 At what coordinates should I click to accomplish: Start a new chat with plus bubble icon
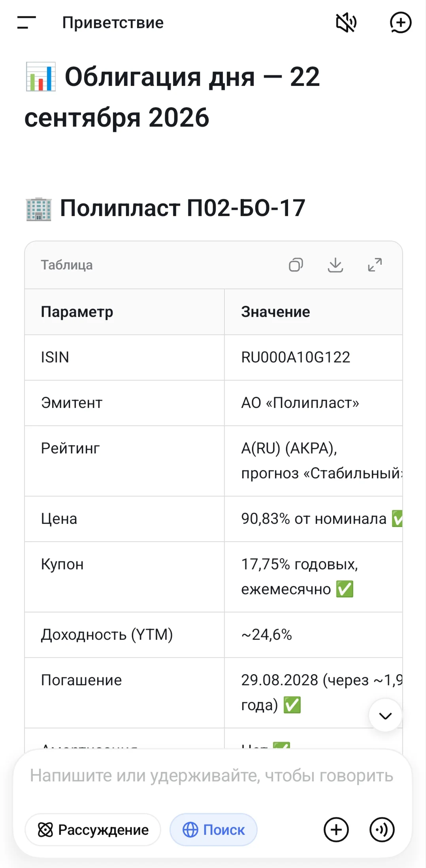400,23
